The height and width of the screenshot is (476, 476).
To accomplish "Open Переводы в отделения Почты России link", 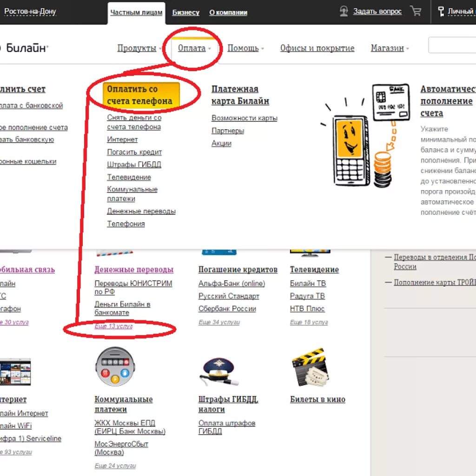I will tap(435, 262).
